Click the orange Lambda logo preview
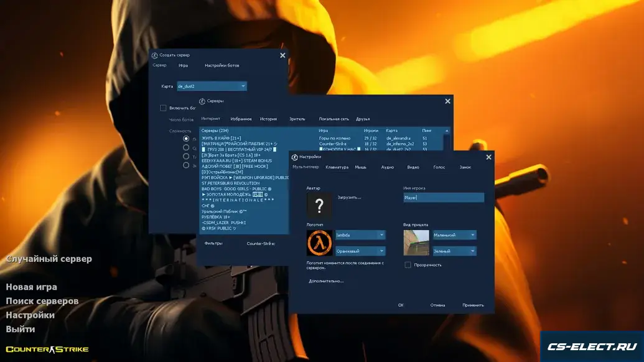 coord(320,243)
